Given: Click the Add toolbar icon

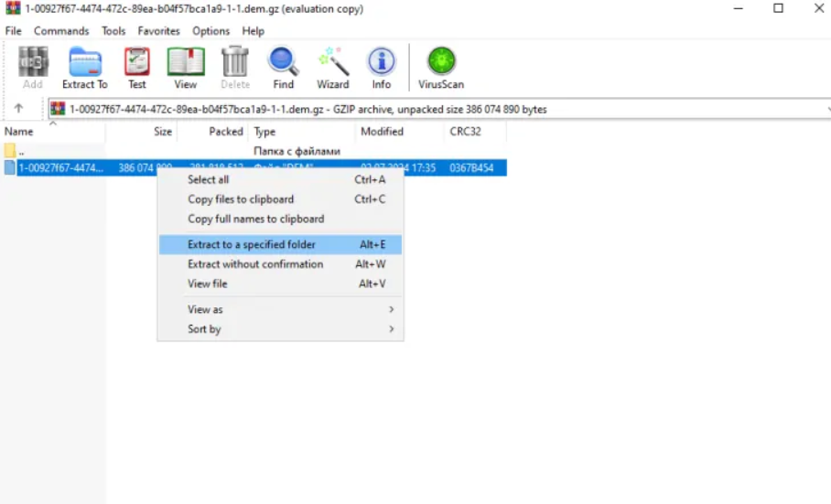Looking at the screenshot, I should [x=33, y=68].
